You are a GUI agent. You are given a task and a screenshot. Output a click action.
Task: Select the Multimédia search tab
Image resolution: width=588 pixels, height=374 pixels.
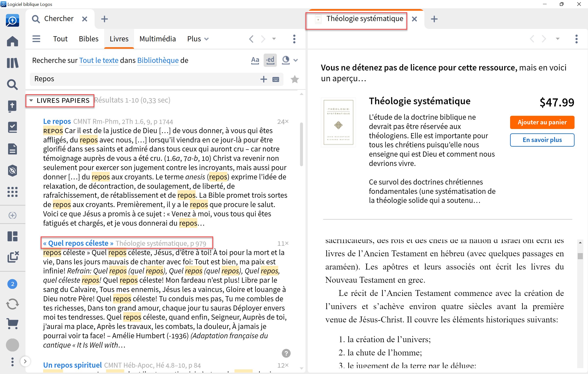point(158,39)
